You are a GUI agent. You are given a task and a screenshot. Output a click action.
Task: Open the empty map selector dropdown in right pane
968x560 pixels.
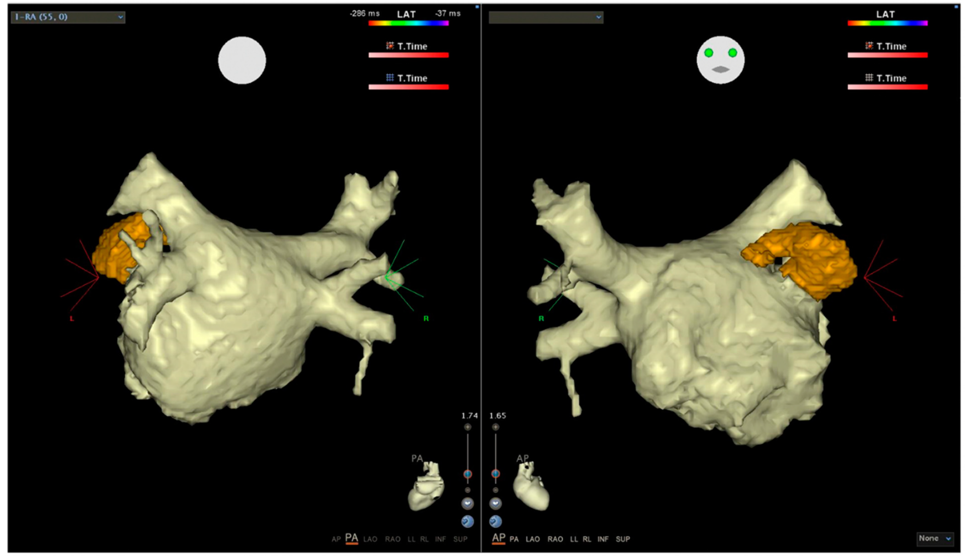coord(546,17)
